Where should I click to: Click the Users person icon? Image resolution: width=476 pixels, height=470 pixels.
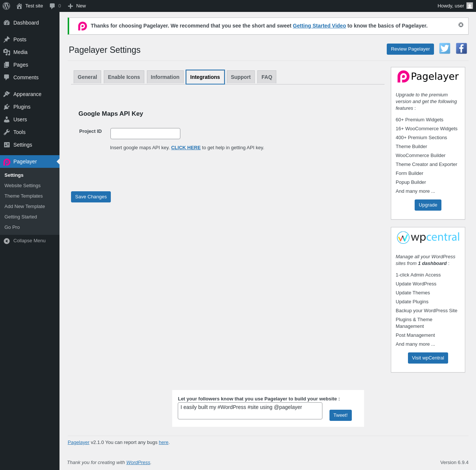click(x=7, y=119)
